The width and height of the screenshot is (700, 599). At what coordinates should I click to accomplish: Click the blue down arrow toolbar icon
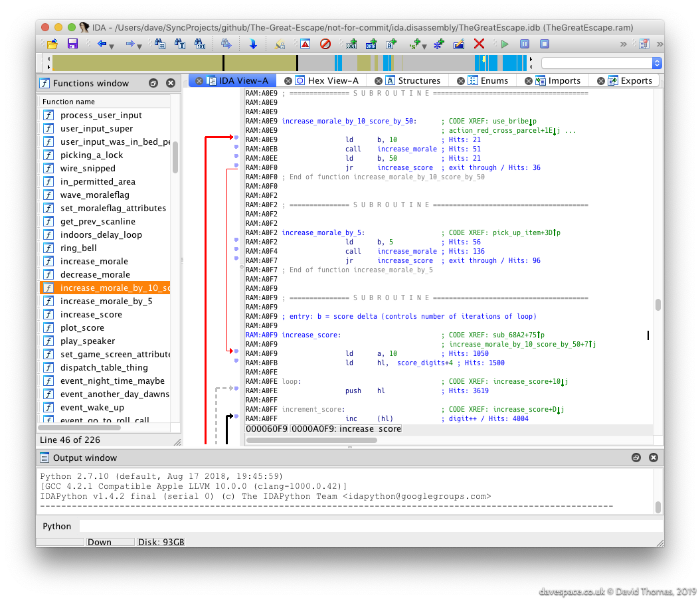(253, 44)
